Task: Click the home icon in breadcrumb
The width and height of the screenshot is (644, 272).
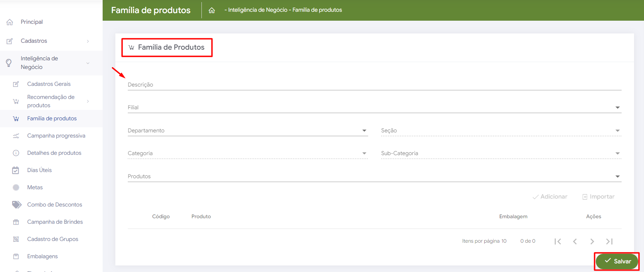Action: coord(212,10)
